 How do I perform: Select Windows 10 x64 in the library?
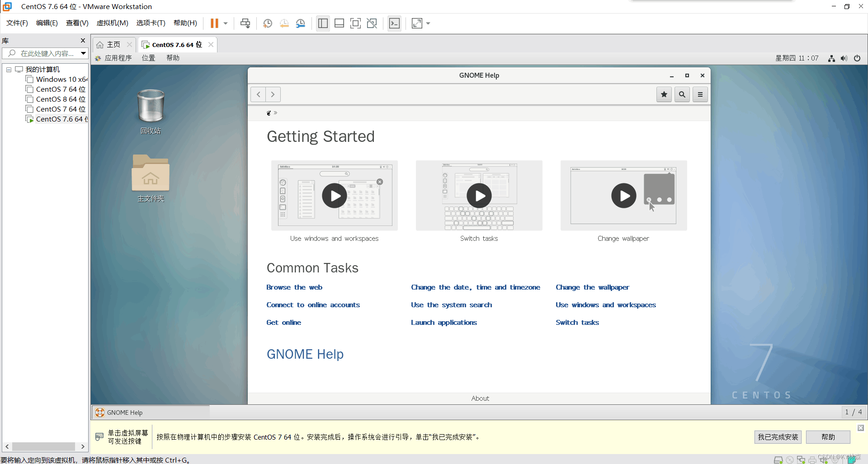pyautogui.click(x=57, y=80)
